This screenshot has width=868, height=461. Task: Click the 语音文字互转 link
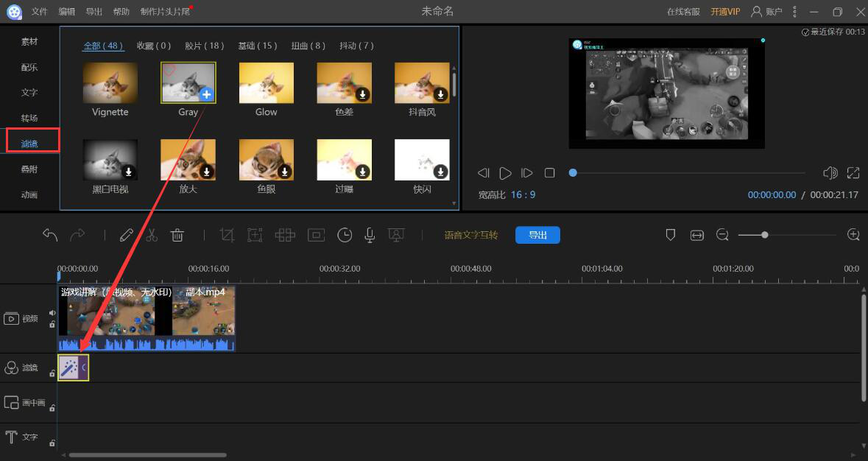pyautogui.click(x=471, y=236)
